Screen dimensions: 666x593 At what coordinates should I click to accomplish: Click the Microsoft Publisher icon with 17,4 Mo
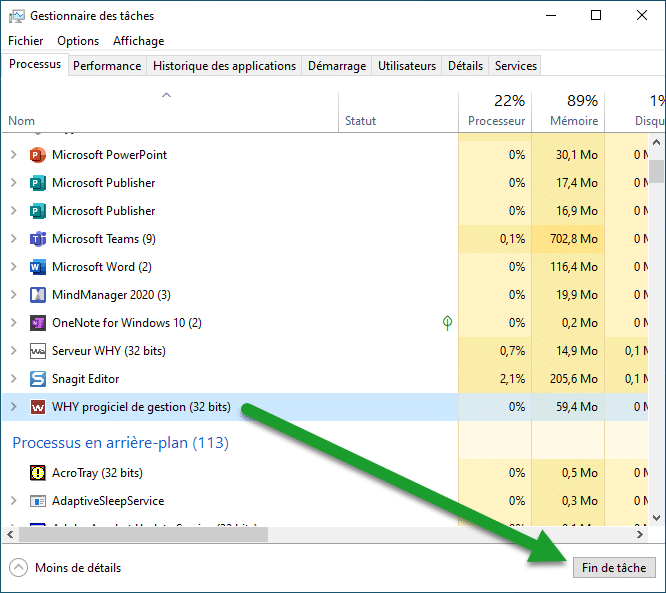(37, 183)
